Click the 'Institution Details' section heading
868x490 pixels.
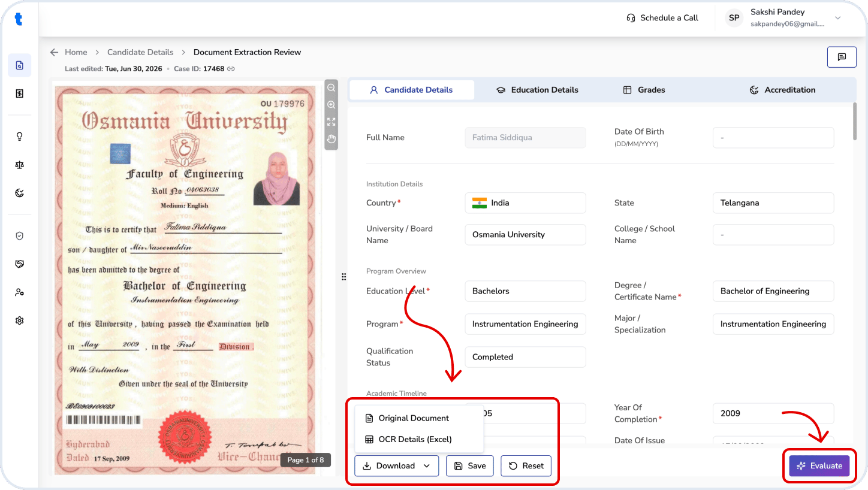click(x=394, y=184)
